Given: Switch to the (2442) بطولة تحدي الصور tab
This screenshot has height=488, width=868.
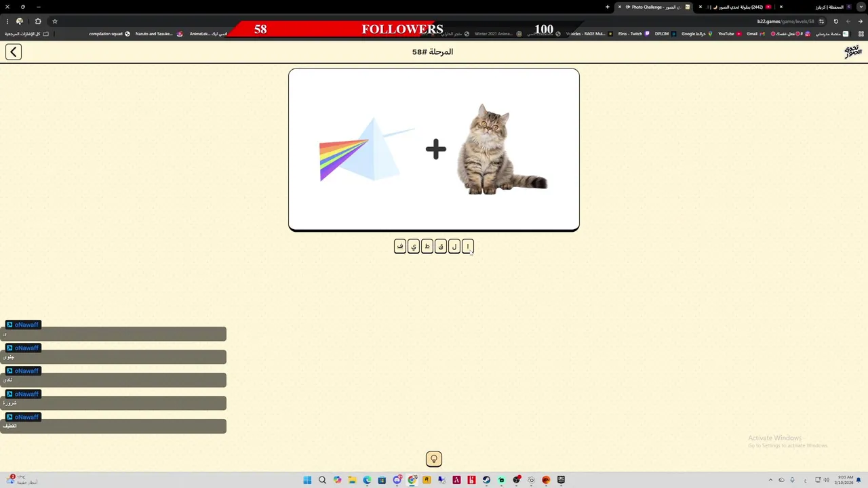Looking at the screenshot, I should click(x=739, y=7).
